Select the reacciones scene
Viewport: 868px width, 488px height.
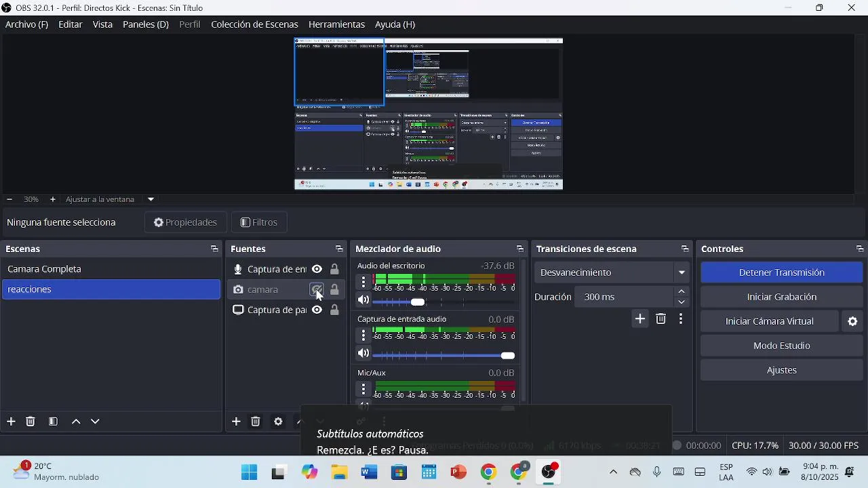(111, 289)
